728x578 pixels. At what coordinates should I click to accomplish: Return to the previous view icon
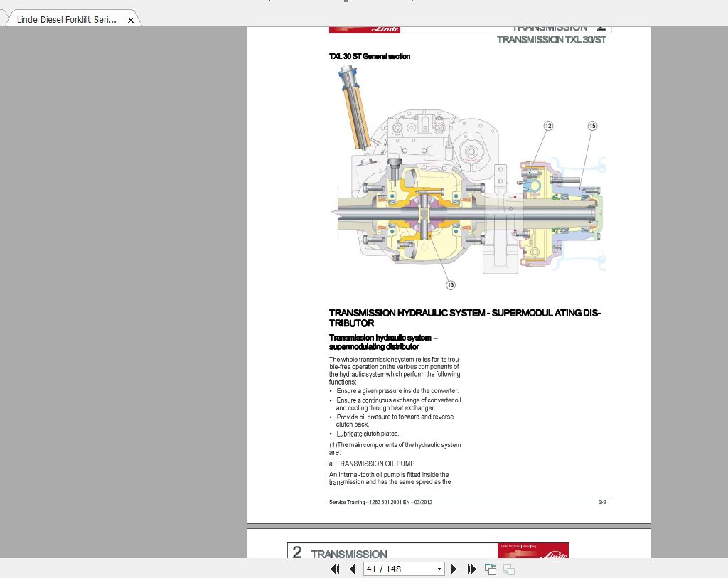click(x=490, y=569)
